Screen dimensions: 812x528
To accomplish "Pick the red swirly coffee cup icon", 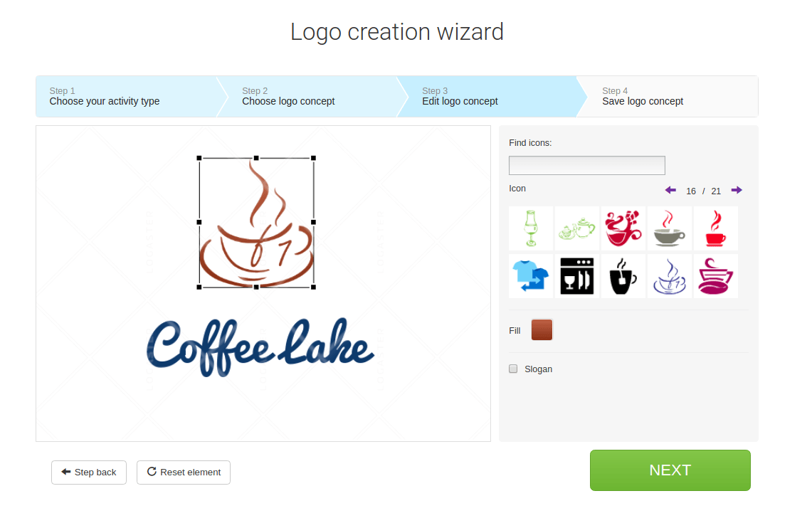I will pos(623,228).
